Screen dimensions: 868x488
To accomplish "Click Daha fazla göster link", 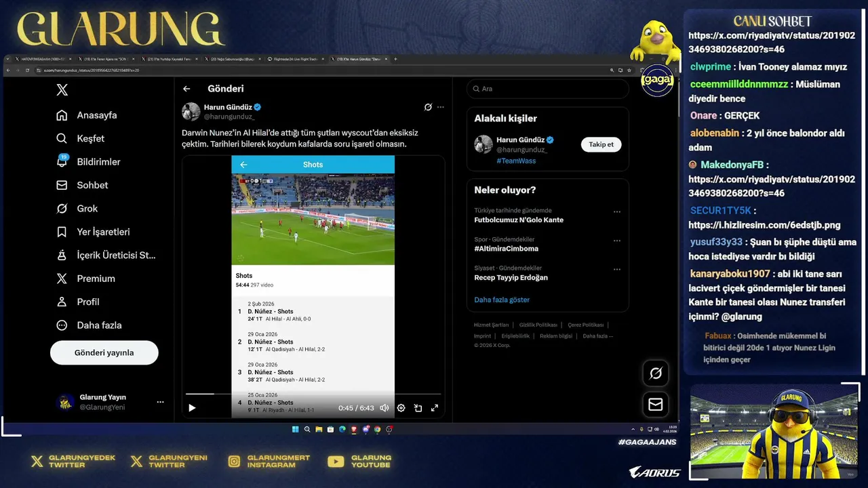I will (x=502, y=300).
